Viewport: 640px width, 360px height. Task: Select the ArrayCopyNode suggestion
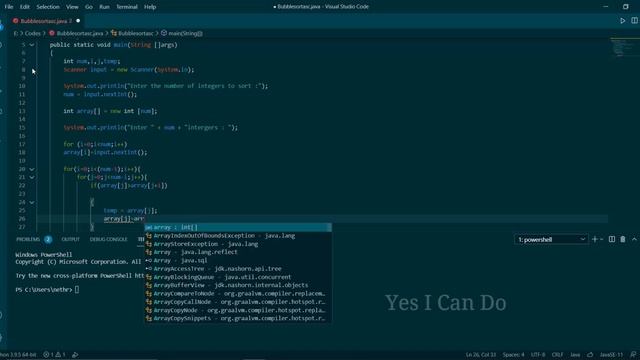click(x=238, y=310)
